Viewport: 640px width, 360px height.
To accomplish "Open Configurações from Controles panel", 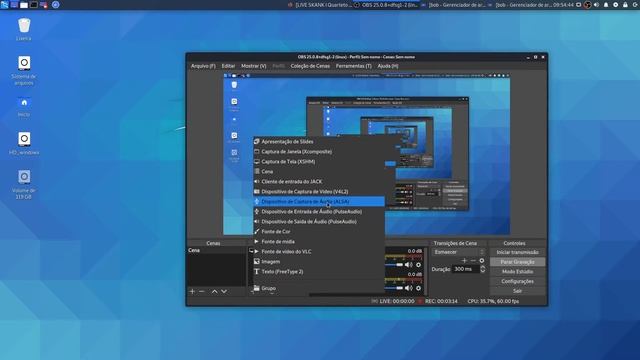I will [x=518, y=281].
